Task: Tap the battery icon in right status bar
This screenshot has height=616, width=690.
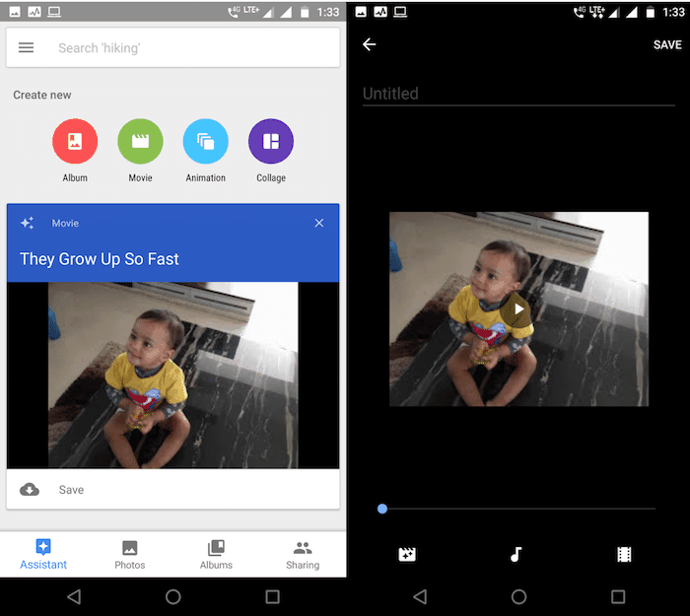Action: click(x=650, y=12)
